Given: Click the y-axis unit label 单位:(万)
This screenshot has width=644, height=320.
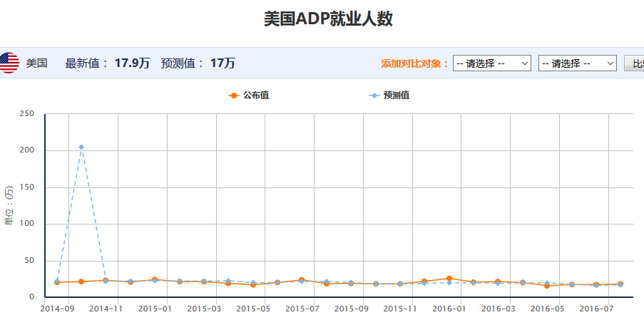Looking at the screenshot, I should point(9,205).
